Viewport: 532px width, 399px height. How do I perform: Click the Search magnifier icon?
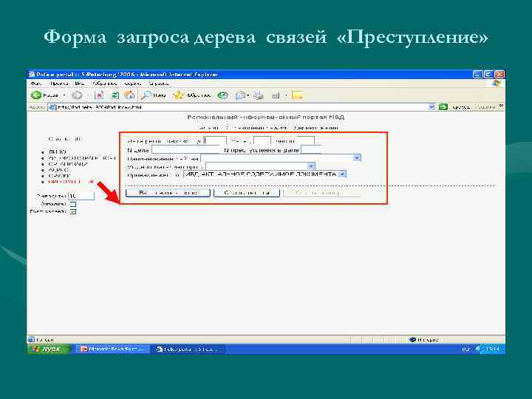[146, 95]
